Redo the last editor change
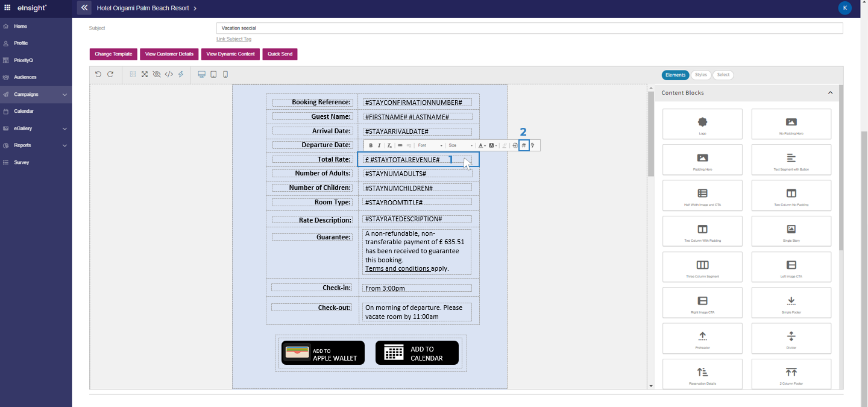The width and height of the screenshot is (868, 407). 110,74
